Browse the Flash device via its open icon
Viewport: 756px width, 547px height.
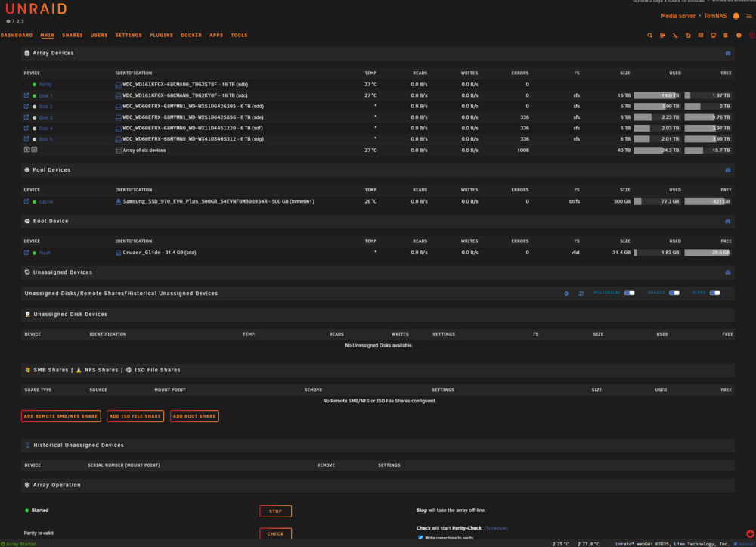[x=26, y=252]
